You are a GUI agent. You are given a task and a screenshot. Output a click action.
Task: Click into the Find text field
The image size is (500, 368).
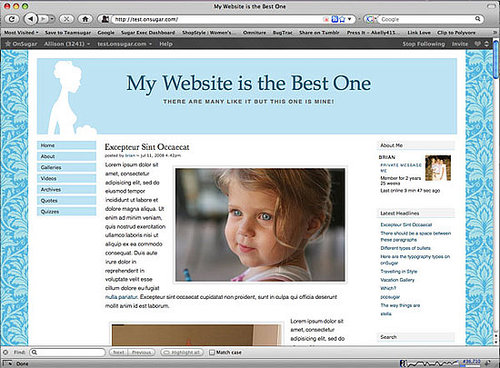(x=67, y=352)
